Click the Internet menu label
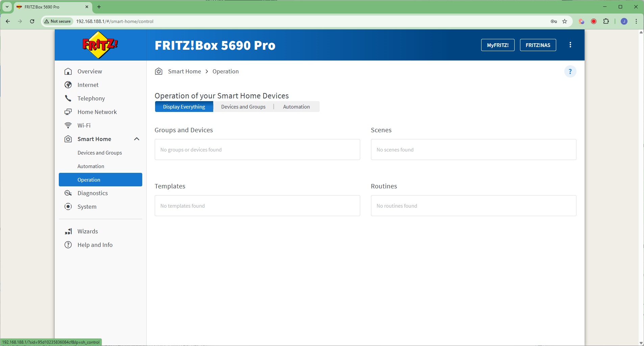 click(x=88, y=85)
